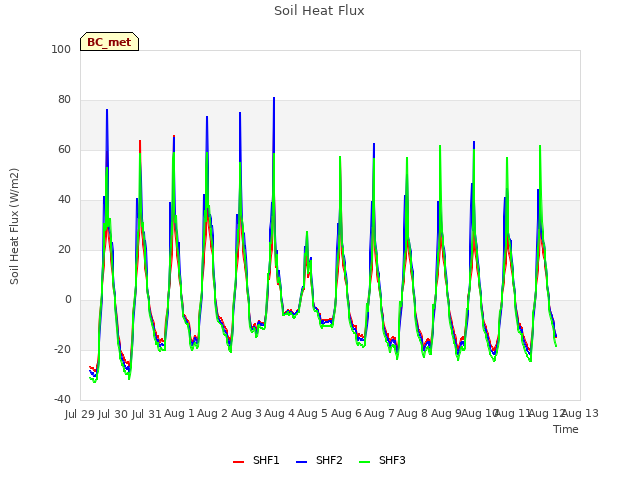Viewport: 640px width, 480px height.
Task: Click the y-axis tick value -40
Action: pyautogui.click(x=62, y=399)
